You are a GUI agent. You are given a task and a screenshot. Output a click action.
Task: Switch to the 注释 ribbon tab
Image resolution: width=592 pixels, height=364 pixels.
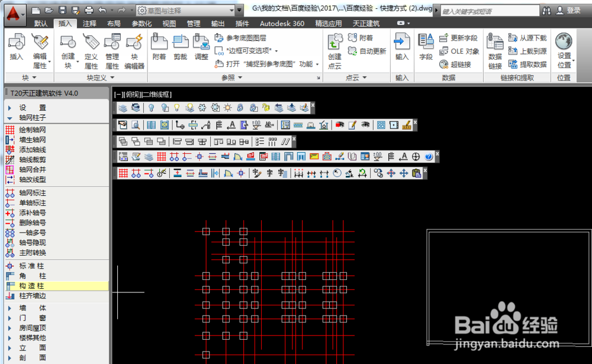[x=89, y=24]
